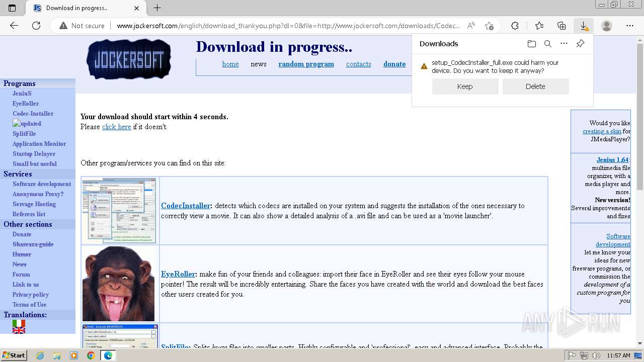Viewport: 644px width, 362px height.
Task: Close the 'Download in progress..' tab
Action: pos(137,8)
